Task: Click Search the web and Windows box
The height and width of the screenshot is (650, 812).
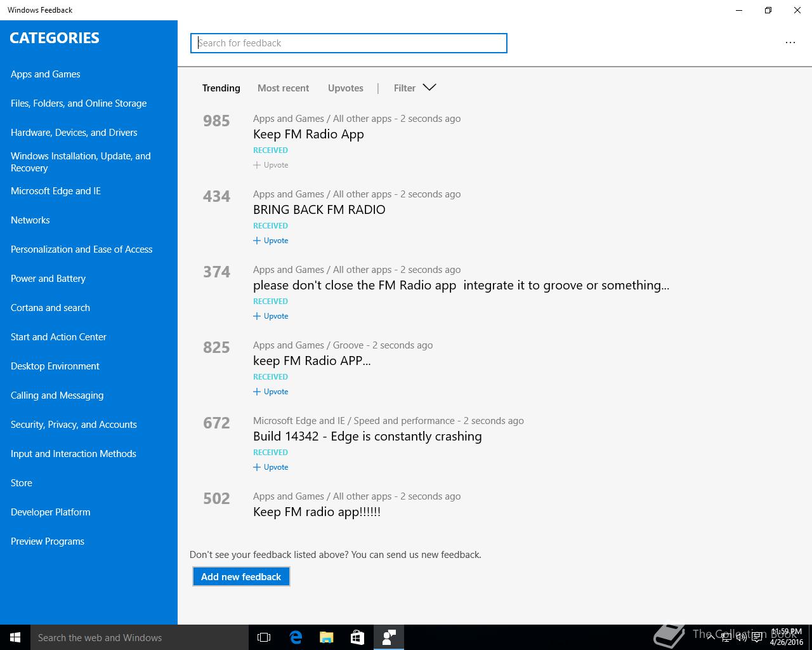Action: coord(140,637)
